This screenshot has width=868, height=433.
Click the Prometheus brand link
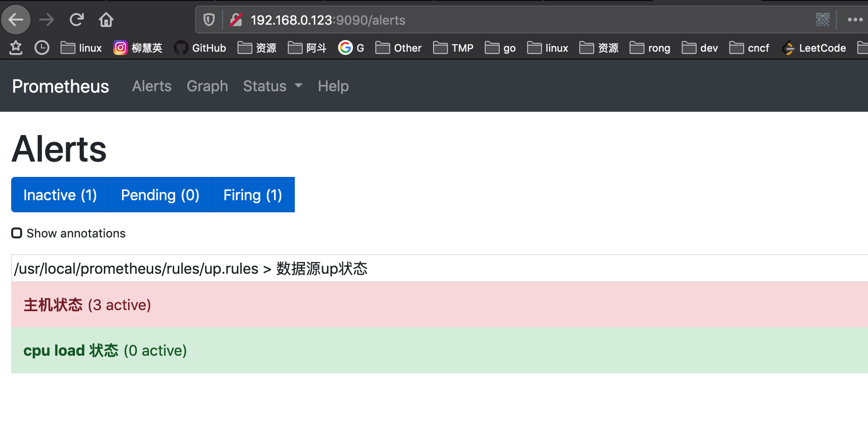click(61, 86)
